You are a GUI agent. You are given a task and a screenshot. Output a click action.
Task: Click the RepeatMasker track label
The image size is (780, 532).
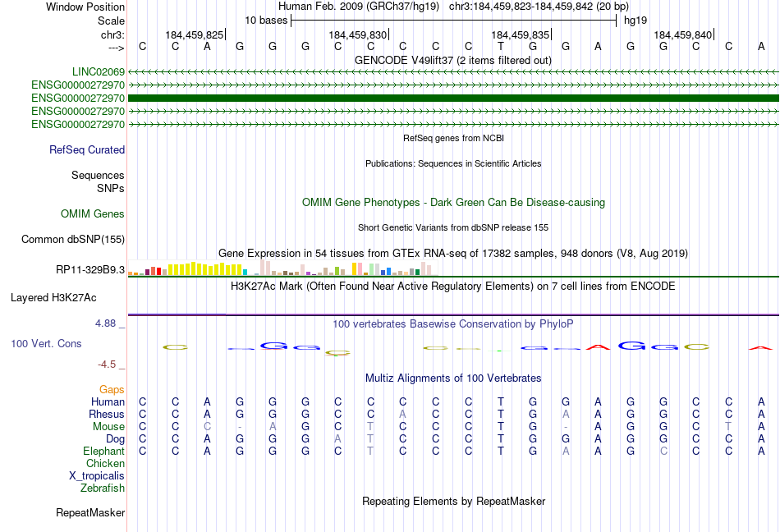(x=90, y=512)
